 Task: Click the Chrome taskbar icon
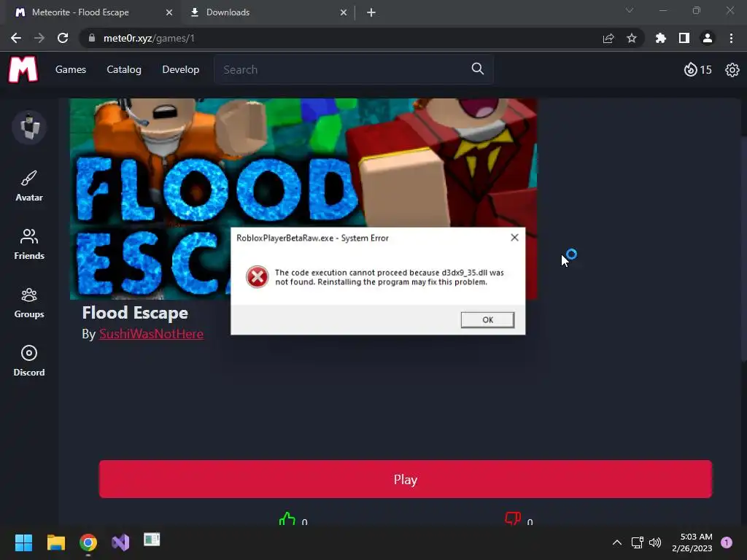tap(88, 542)
